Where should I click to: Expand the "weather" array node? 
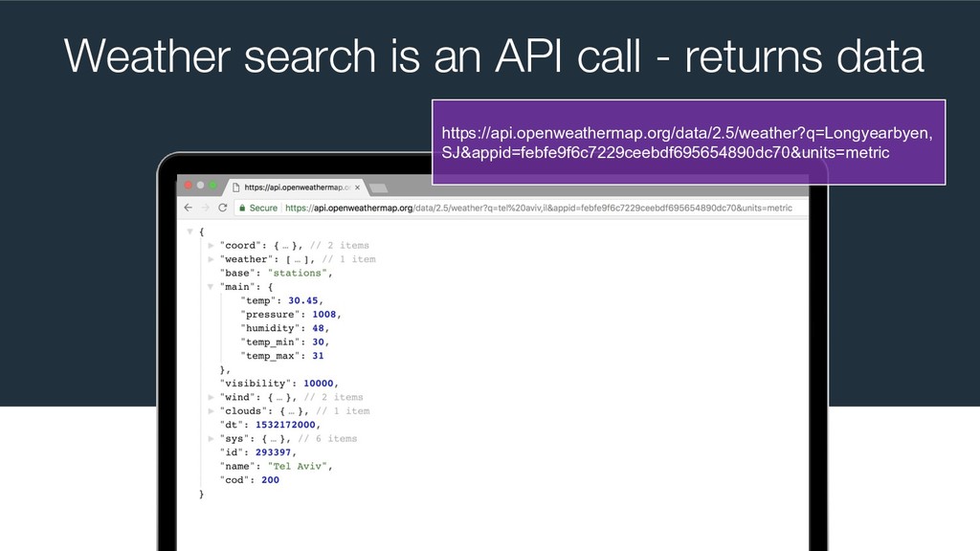coord(212,259)
